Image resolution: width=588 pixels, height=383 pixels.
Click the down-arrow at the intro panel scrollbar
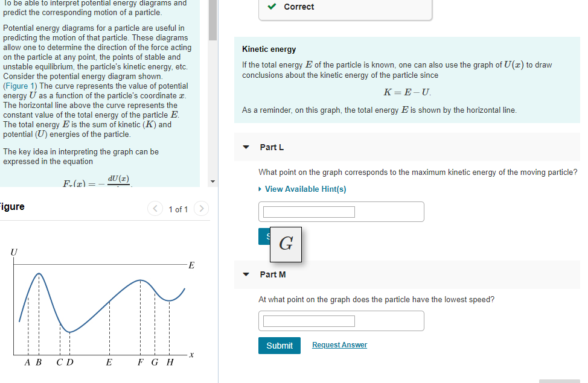[213, 180]
